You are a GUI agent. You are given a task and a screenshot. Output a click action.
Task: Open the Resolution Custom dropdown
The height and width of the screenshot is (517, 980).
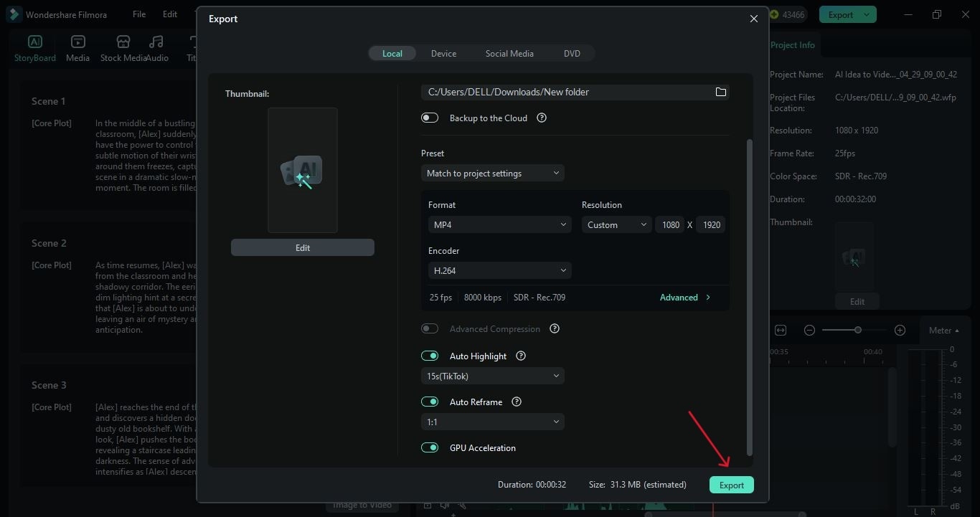pyautogui.click(x=616, y=224)
